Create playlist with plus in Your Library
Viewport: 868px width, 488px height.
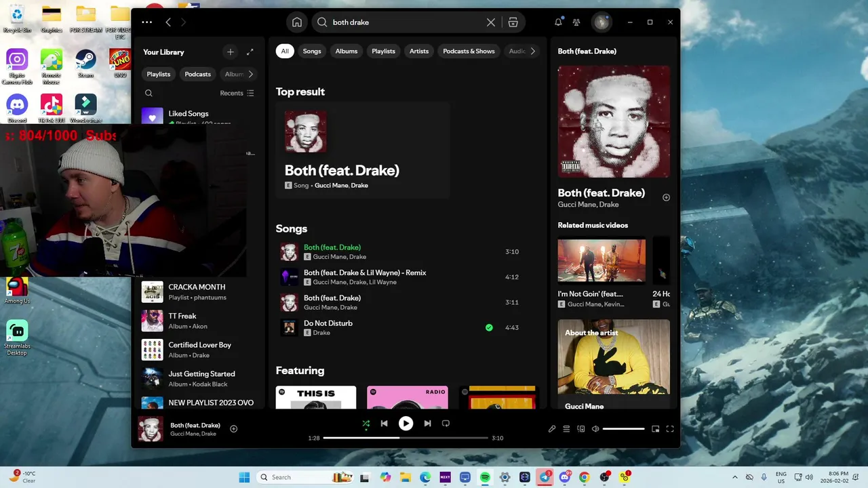[231, 52]
